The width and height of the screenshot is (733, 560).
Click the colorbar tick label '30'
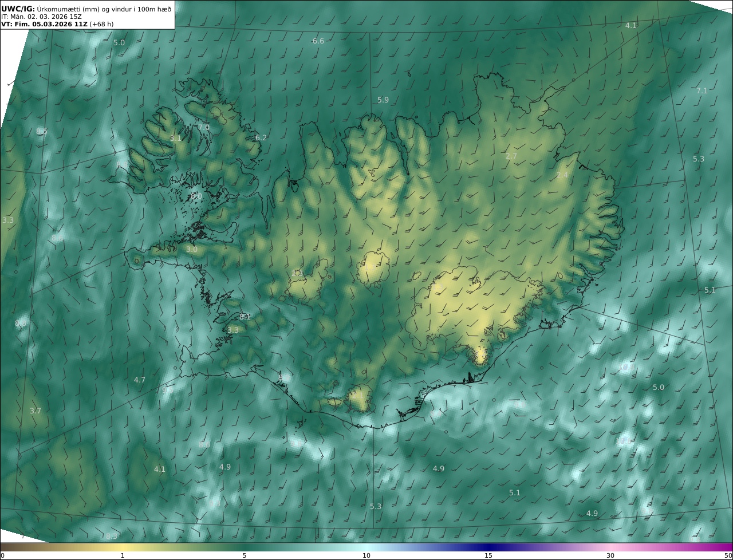point(610,555)
